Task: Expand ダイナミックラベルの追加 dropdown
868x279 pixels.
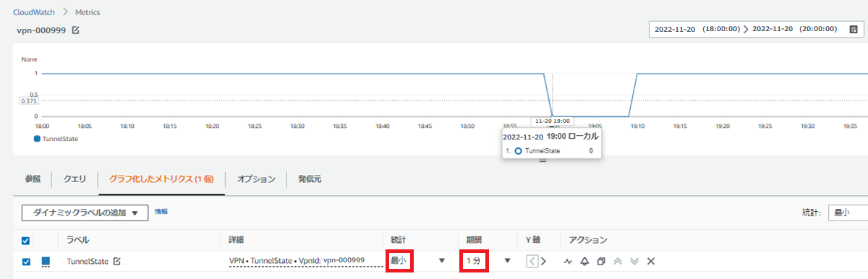Action: coord(85,213)
